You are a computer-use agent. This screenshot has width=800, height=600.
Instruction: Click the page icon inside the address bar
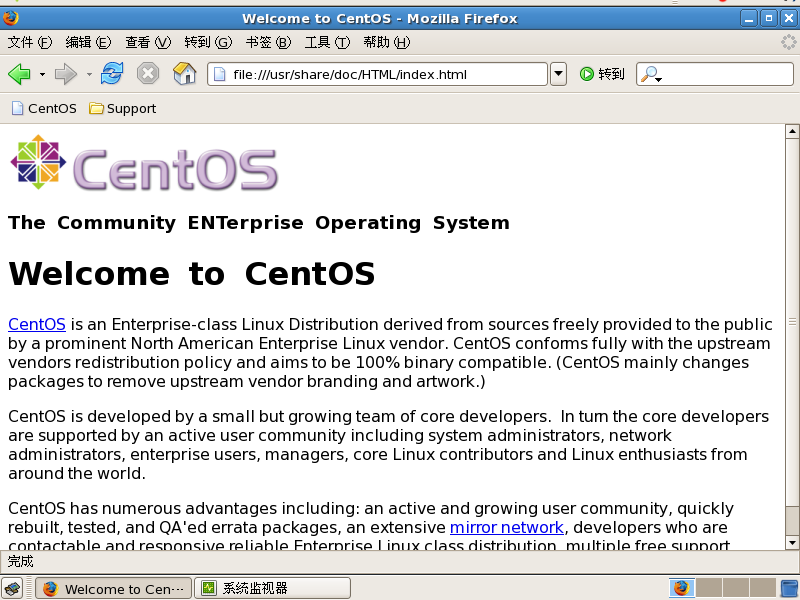point(220,74)
